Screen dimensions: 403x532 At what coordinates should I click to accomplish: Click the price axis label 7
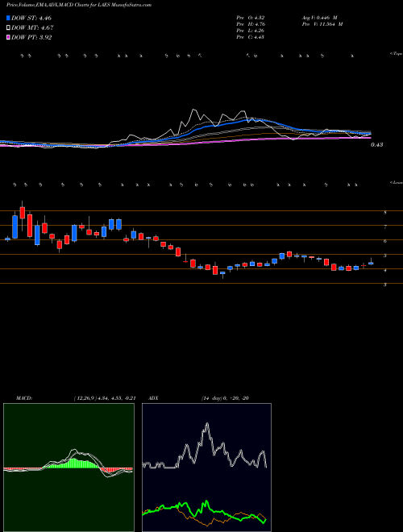385,227
